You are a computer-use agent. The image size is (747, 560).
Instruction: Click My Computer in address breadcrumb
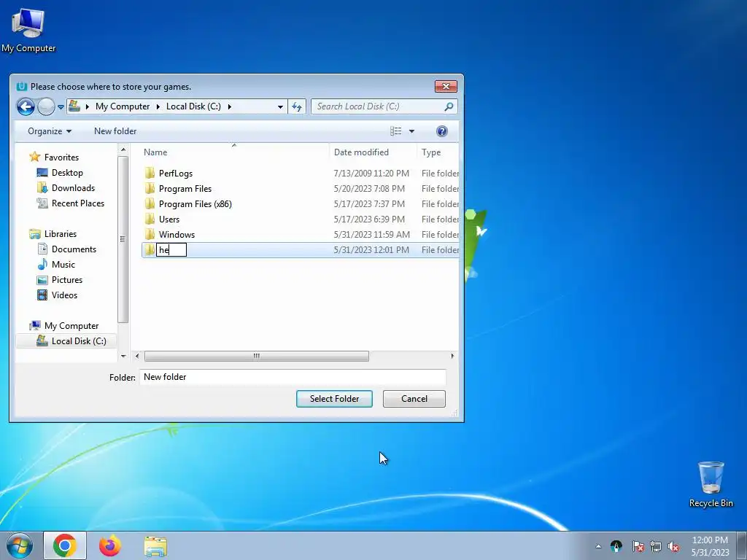123,106
